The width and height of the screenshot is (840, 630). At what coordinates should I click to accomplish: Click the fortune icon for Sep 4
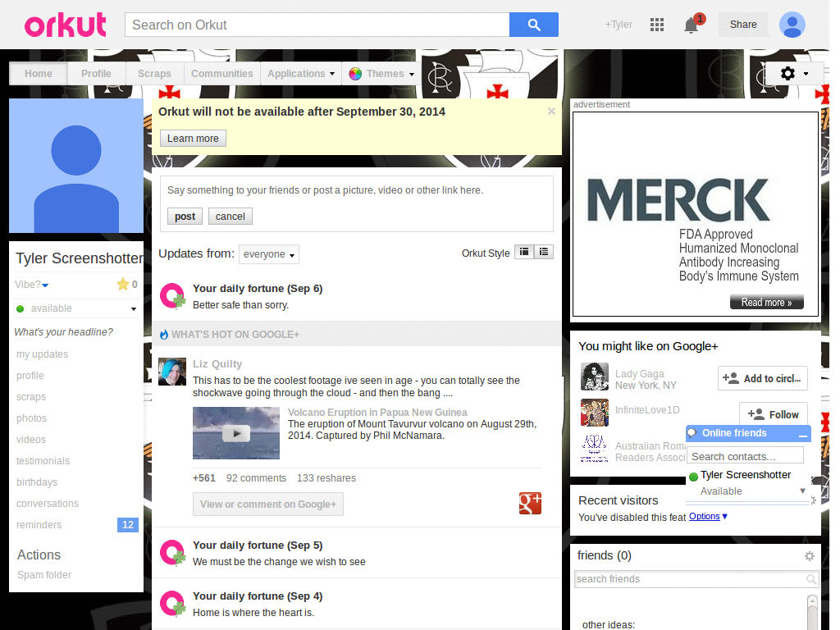pos(172,604)
